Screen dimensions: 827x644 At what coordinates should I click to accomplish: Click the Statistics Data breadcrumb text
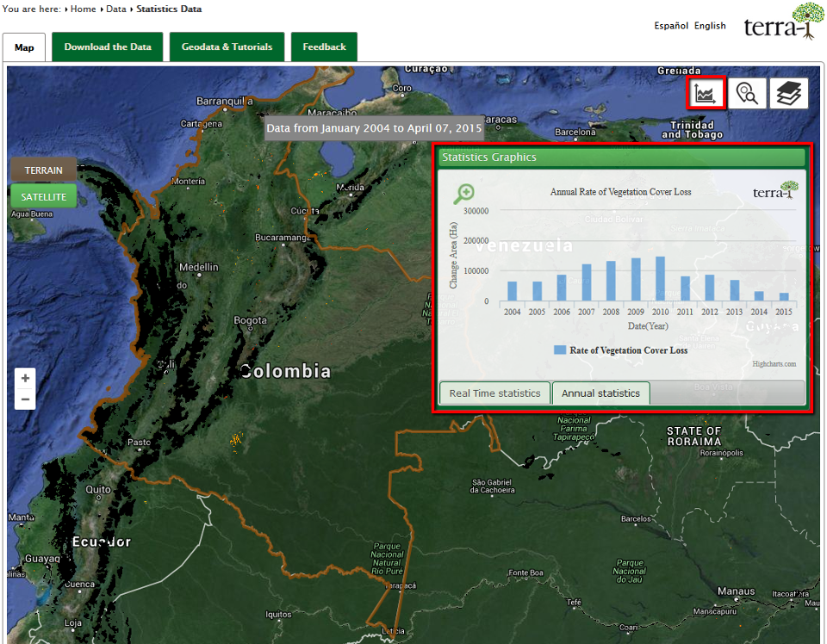(x=169, y=9)
